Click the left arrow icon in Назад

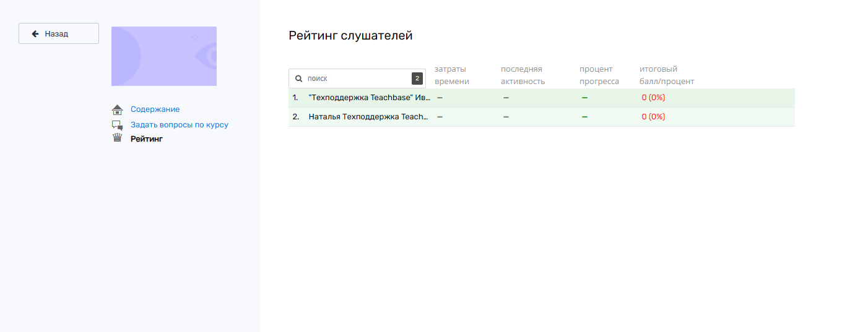pyautogui.click(x=35, y=34)
